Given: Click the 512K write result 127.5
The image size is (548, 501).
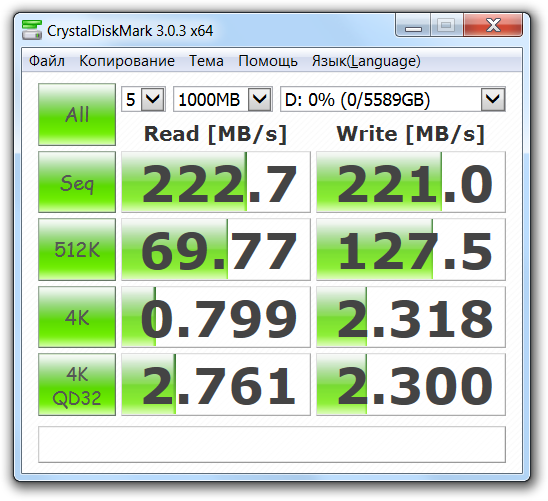Looking at the screenshot, I should click(411, 249).
